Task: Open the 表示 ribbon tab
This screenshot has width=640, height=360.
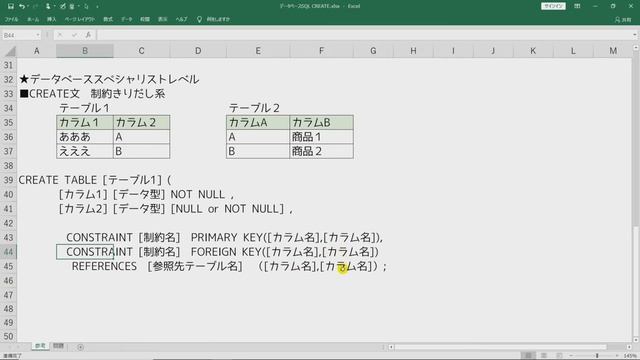Action: (x=162, y=19)
